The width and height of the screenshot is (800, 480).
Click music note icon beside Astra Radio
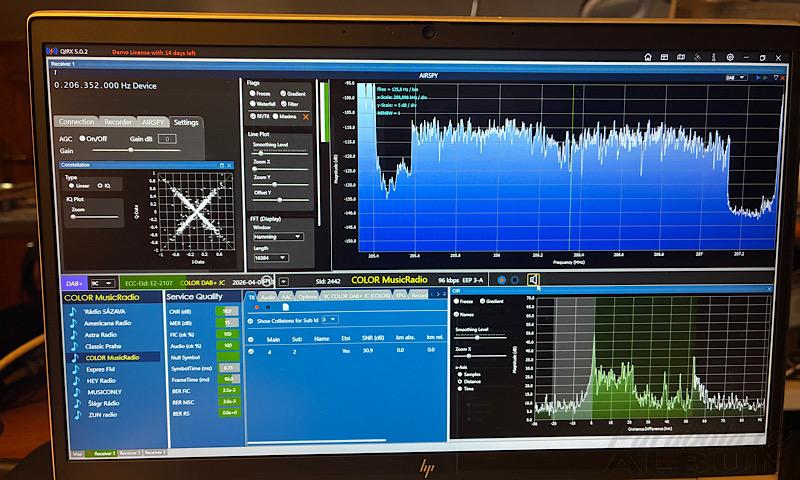(73, 334)
